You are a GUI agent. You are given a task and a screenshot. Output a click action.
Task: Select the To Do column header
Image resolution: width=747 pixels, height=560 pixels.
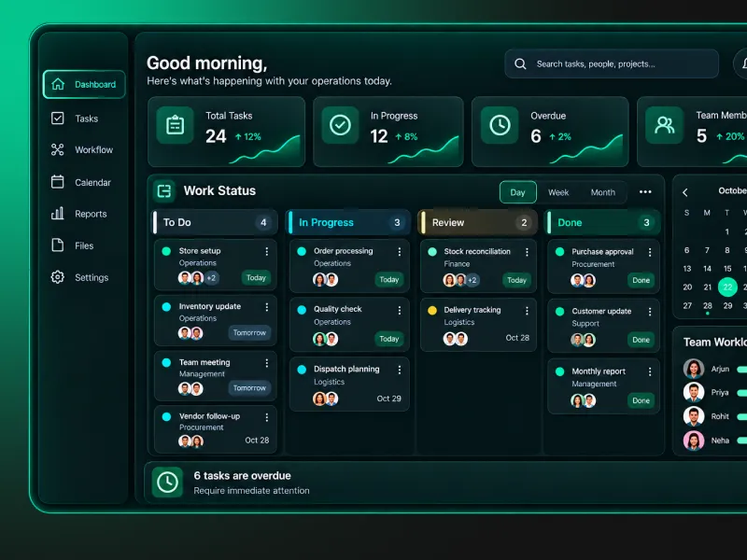click(215, 222)
